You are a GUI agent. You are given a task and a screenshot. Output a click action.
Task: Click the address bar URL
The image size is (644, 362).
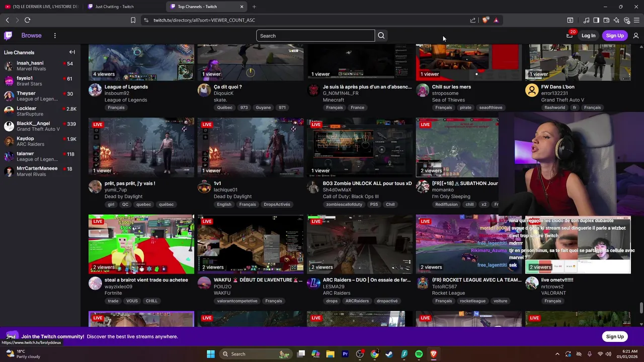204,20
